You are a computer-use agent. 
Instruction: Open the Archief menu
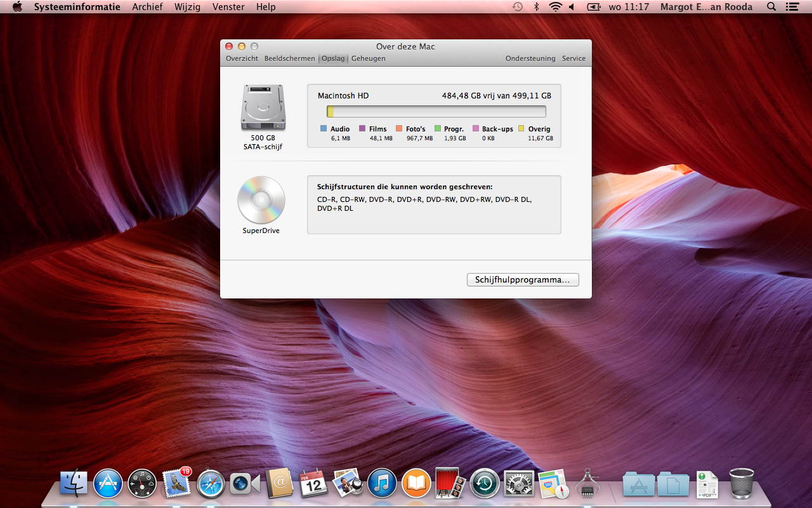[147, 7]
